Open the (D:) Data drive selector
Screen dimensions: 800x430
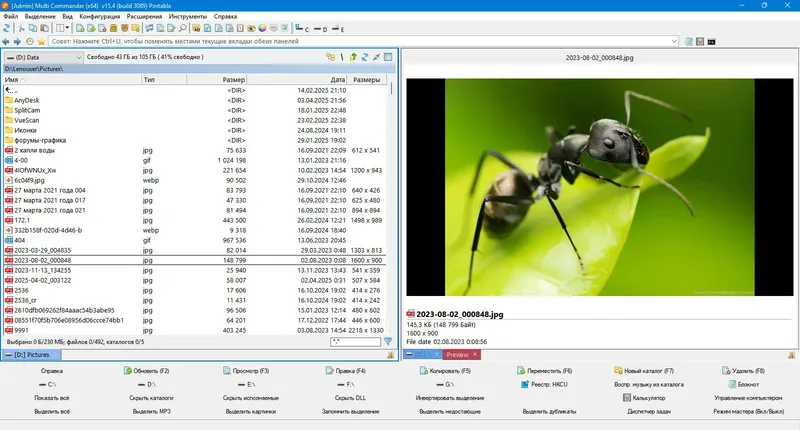[x=44, y=57]
